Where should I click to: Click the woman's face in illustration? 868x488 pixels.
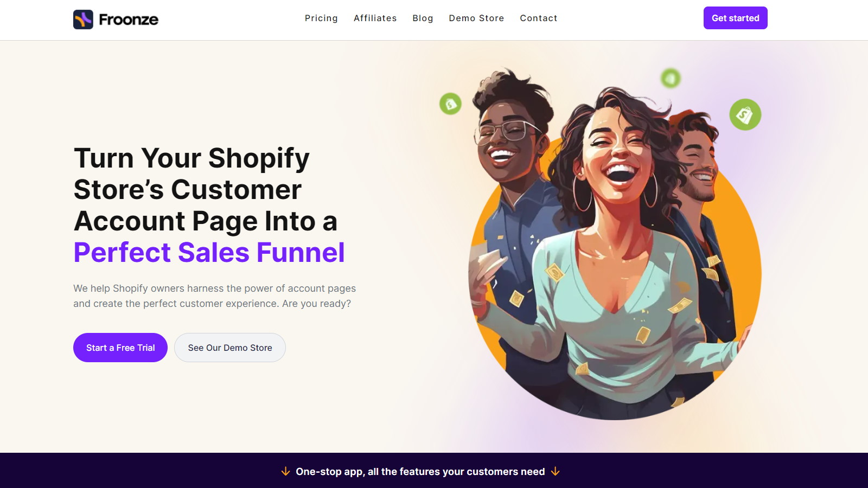point(618,152)
